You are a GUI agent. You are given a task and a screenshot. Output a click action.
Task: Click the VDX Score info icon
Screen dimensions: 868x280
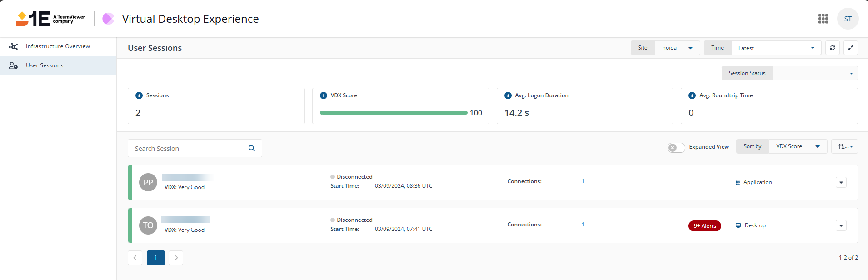click(x=324, y=95)
